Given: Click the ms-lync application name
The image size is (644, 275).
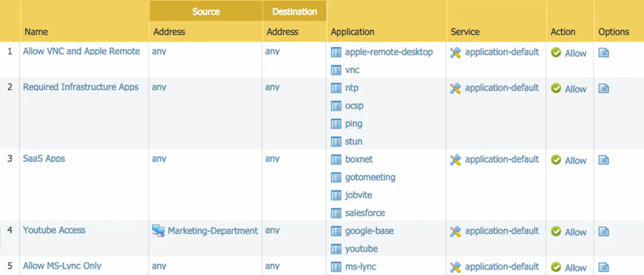Looking at the screenshot, I should [360, 266].
